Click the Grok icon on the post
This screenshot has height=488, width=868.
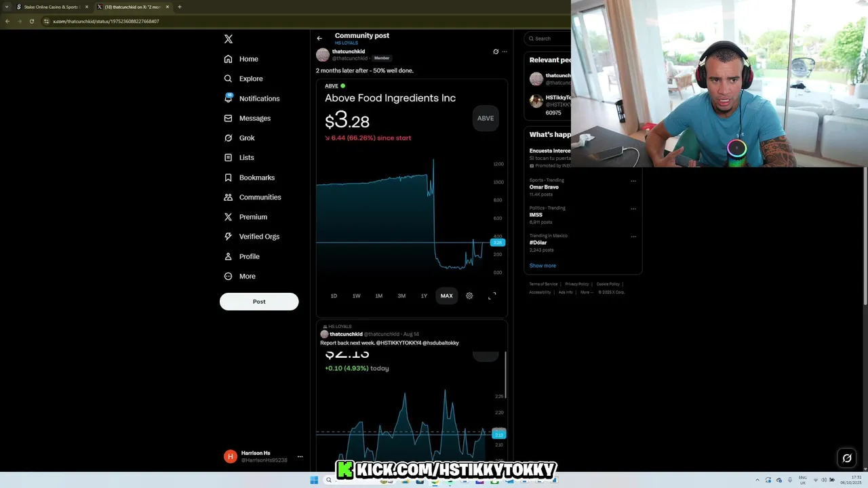pos(496,52)
